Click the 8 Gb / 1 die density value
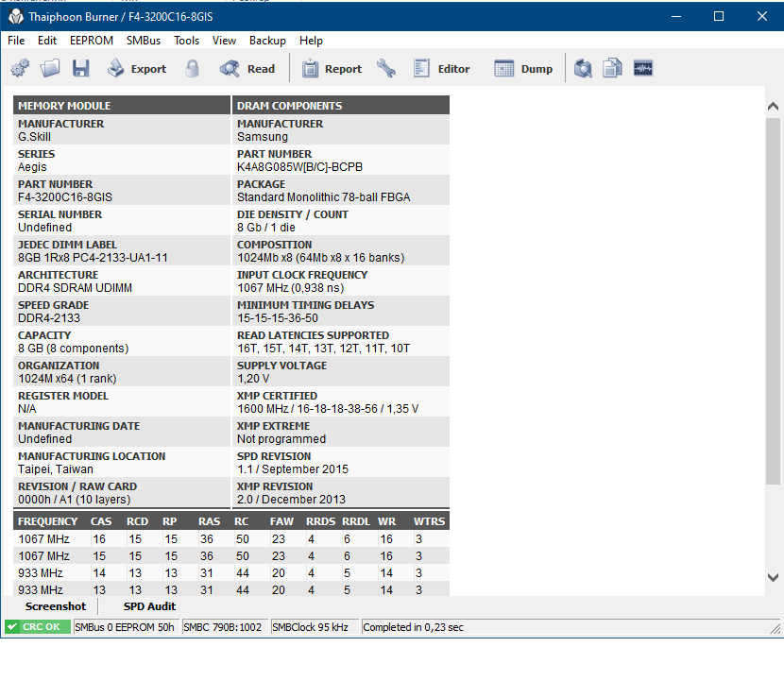The height and width of the screenshot is (698, 784). [266, 228]
